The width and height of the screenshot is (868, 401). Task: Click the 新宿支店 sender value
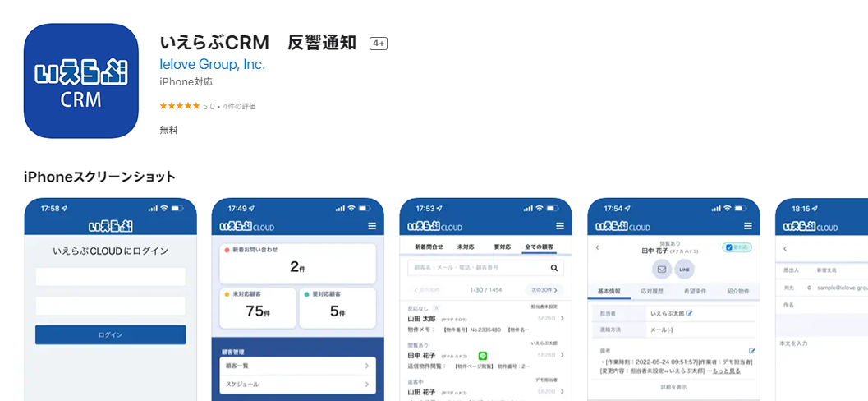(826, 271)
